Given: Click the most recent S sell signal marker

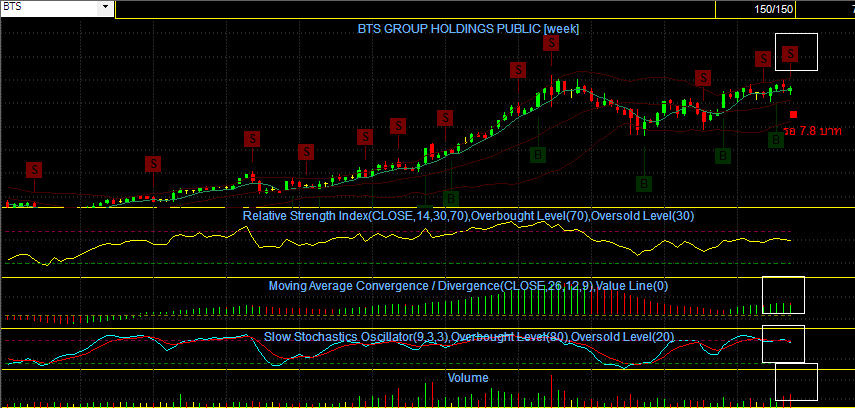Looking at the screenshot, I should (x=791, y=53).
